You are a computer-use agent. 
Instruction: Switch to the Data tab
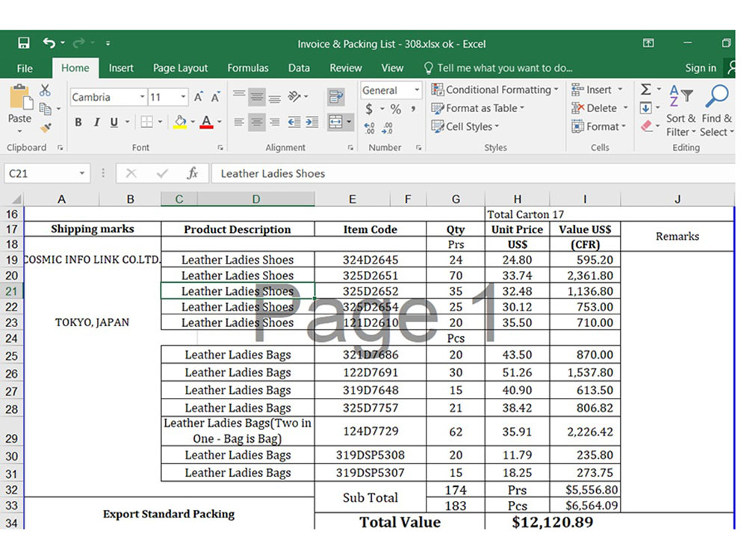tap(299, 68)
